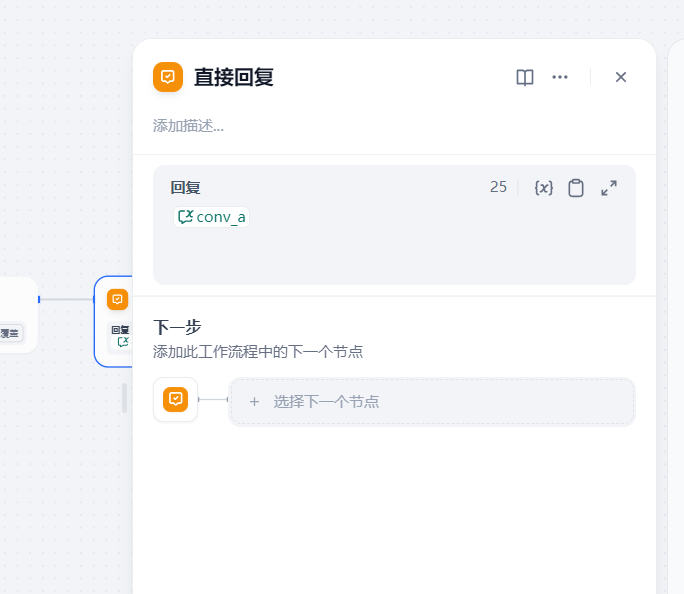Copy the reply content with clipboard icon
Viewport: 684px width, 594px height.
point(576,188)
